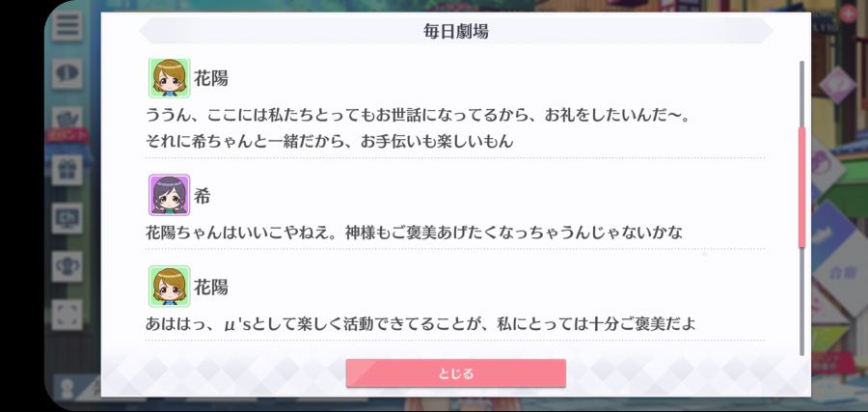Tap the purple diamond icon on the right

(x=837, y=85)
